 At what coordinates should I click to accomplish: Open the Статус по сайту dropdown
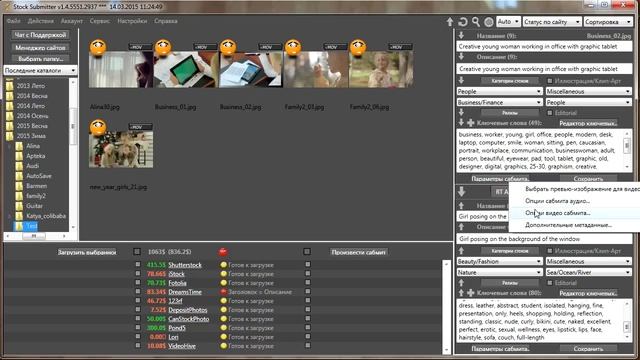tap(552, 22)
